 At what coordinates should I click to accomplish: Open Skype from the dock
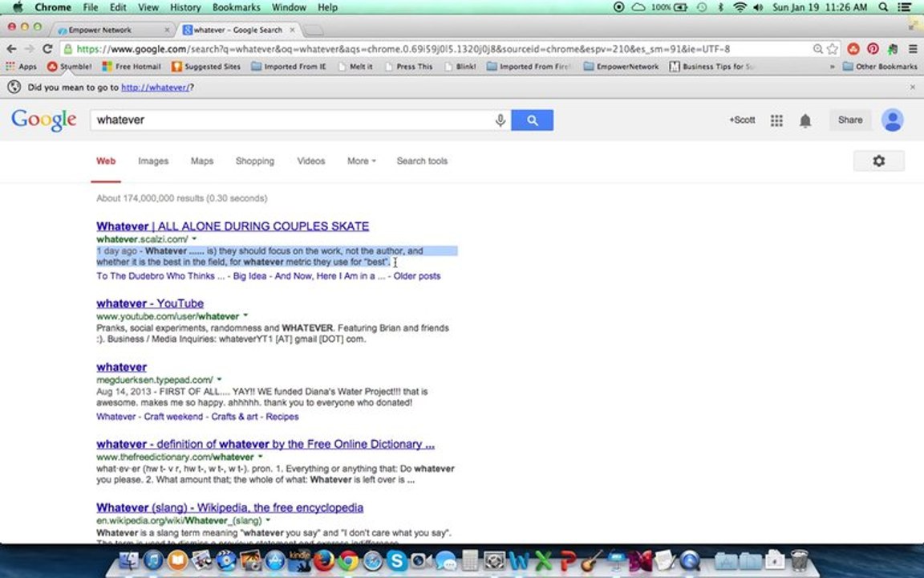click(396, 560)
